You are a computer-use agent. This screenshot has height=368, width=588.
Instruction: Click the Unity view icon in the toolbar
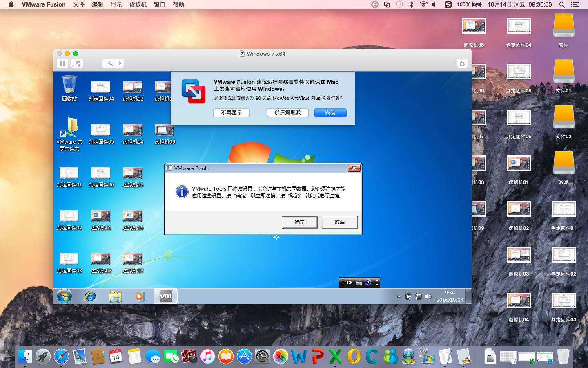click(462, 63)
